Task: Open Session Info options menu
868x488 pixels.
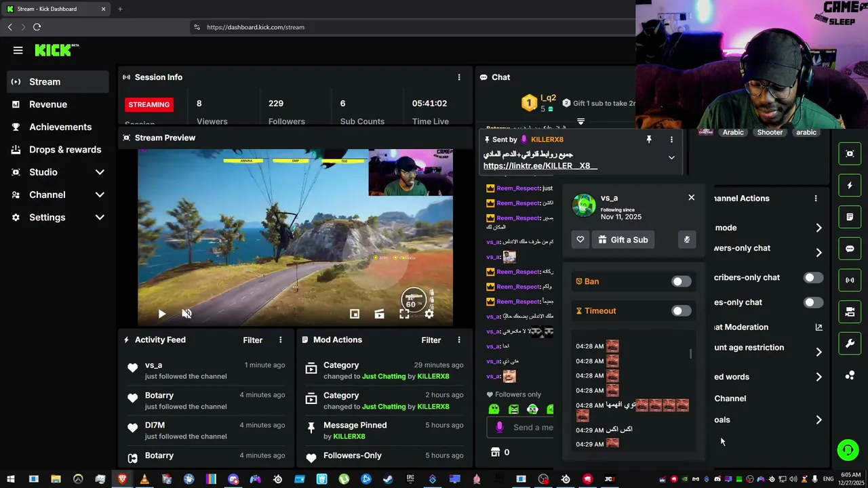Action: coord(459,77)
